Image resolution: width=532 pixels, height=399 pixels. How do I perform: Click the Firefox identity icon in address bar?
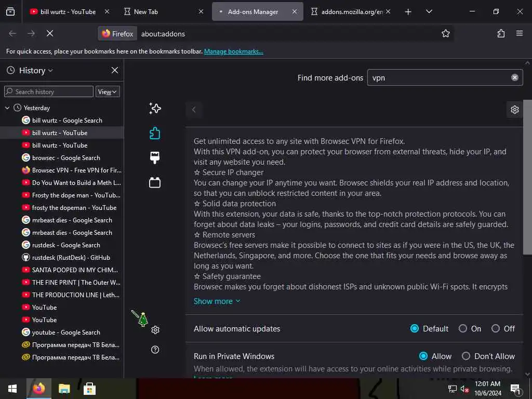[x=117, y=34]
